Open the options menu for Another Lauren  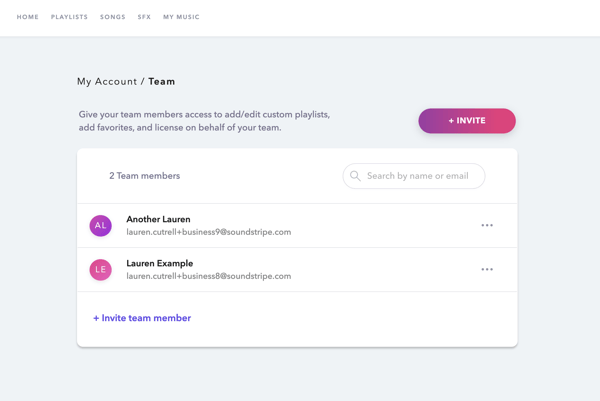coord(487,226)
